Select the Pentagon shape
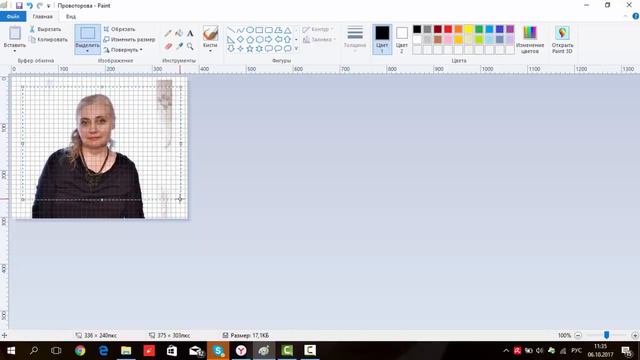Screen dimensions: 640x360 pos(250,40)
